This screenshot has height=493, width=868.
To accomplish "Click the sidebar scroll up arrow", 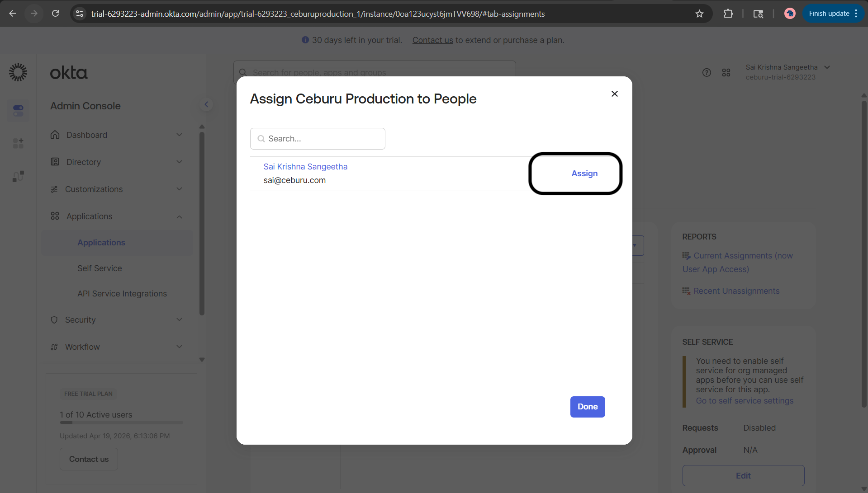I will [202, 127].
